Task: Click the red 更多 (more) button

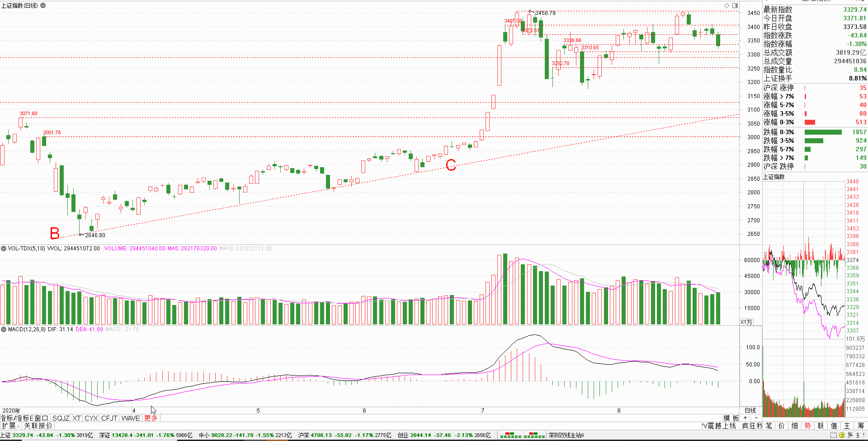Action: tap(151, 418)
